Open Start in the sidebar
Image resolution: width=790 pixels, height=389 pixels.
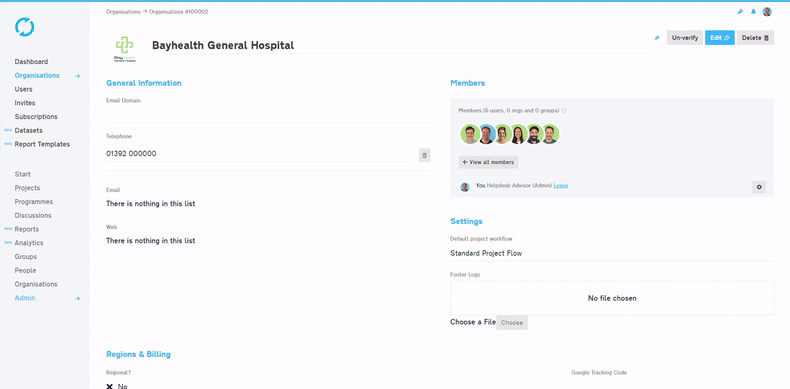[x=23, y=174]
